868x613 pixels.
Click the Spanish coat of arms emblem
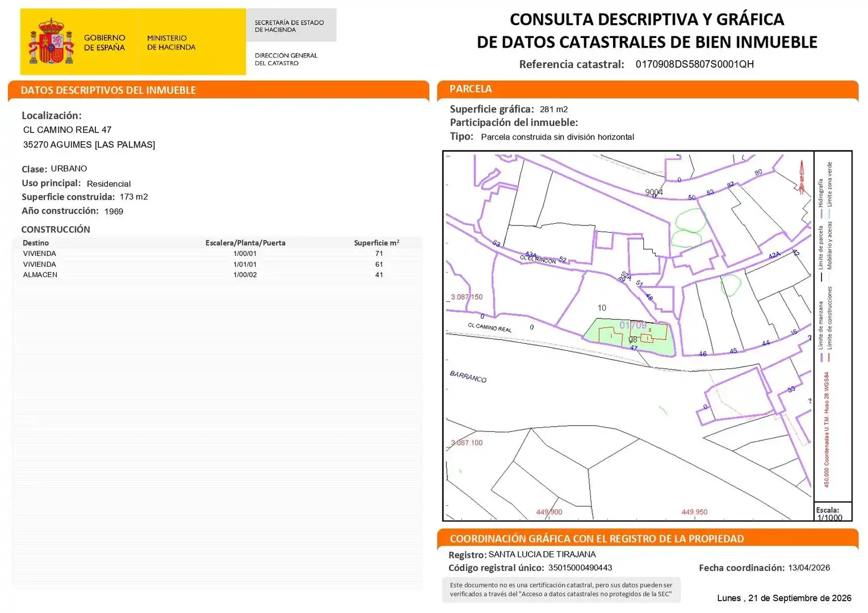point(52,41)
